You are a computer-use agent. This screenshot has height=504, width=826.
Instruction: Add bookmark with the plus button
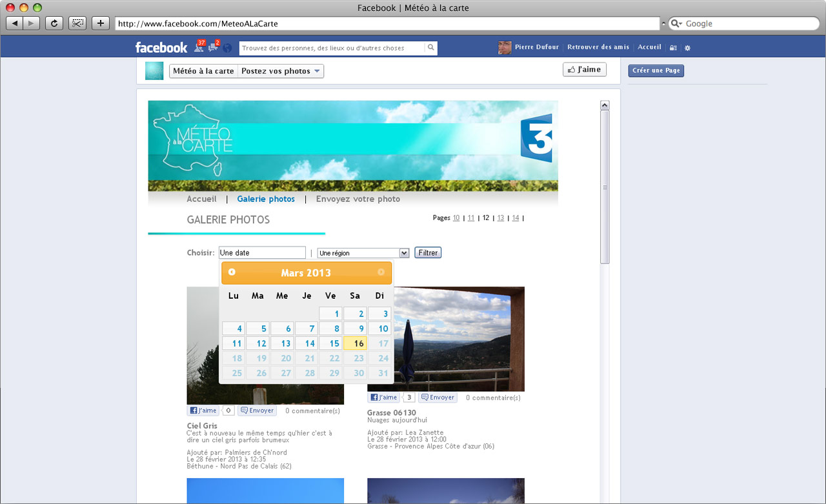click(x=101, y=23)
